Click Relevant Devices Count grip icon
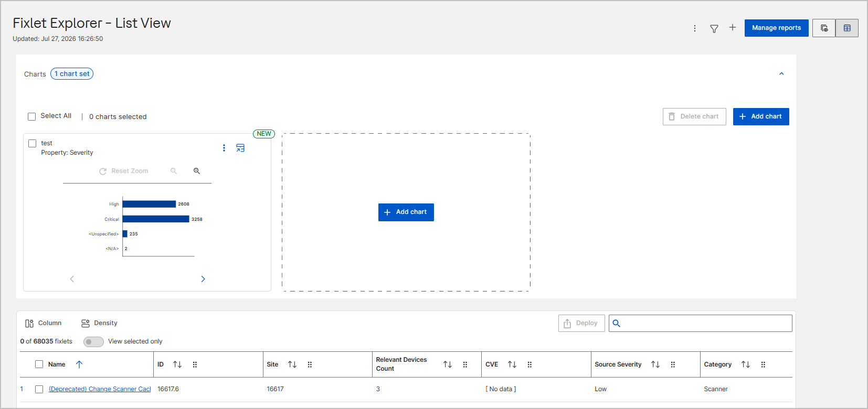The height and width of the screenshot is (409, 868). (x=465, y=364)
